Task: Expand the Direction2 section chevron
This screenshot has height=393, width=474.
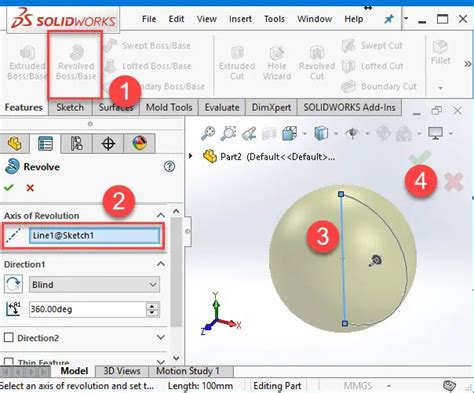Action: pyautogui.click(x=161, y=337)
